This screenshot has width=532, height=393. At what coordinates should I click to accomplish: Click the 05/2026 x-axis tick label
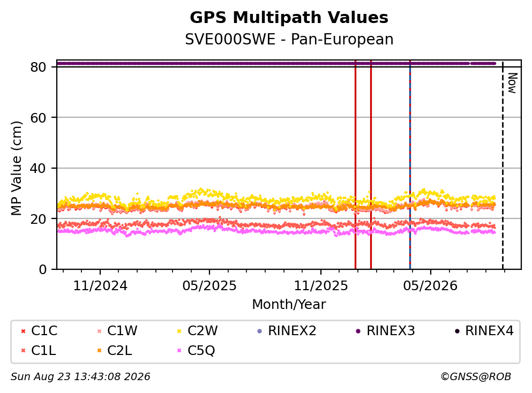[430, 286]
